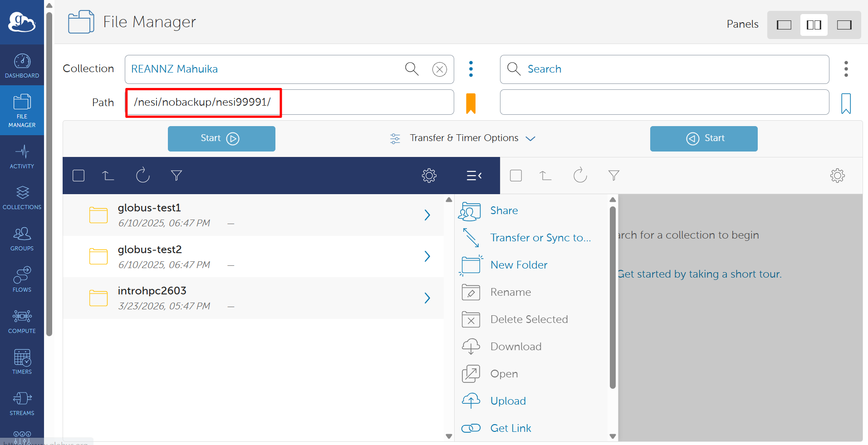The height and width of the screenshot is (445, 868).
Task: Toggle select-all checkbox in left pane
Action: pos(78,176)
